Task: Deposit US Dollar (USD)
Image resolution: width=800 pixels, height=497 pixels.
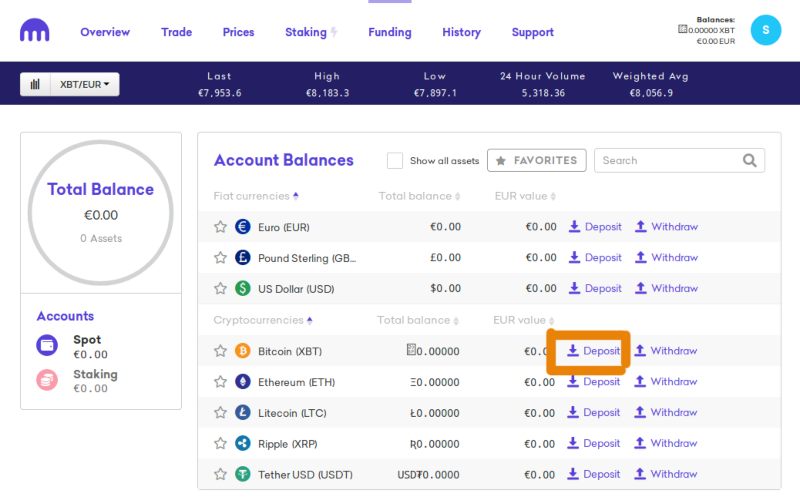Action: click(595, 288)
